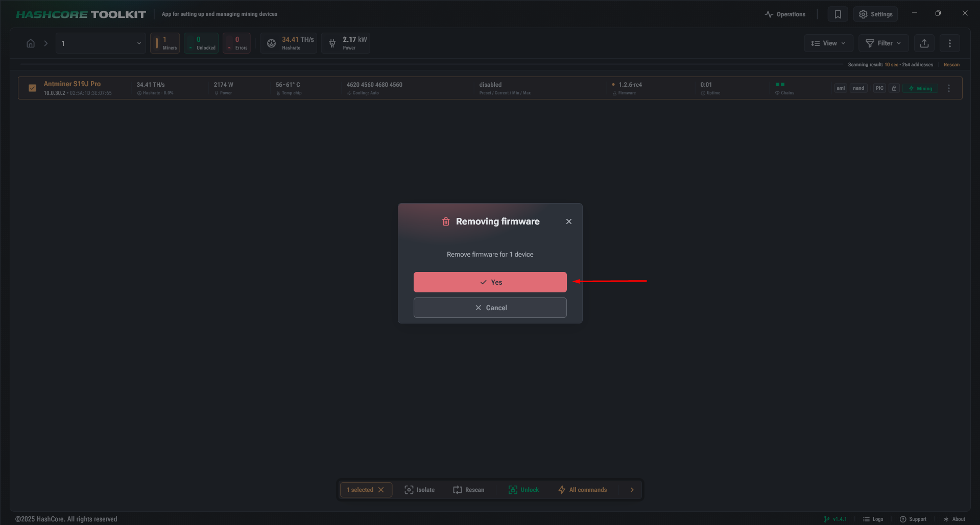Uncheck the Antminer S19J Pro checkbox

[x=33, y=88]
